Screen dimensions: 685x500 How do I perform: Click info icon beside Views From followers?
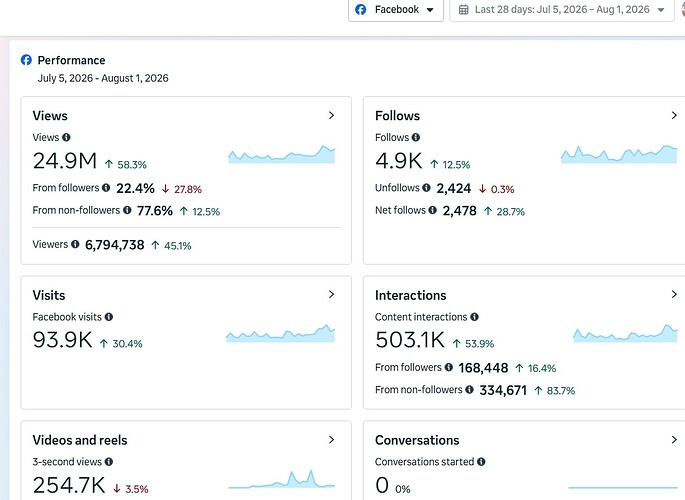106,188
